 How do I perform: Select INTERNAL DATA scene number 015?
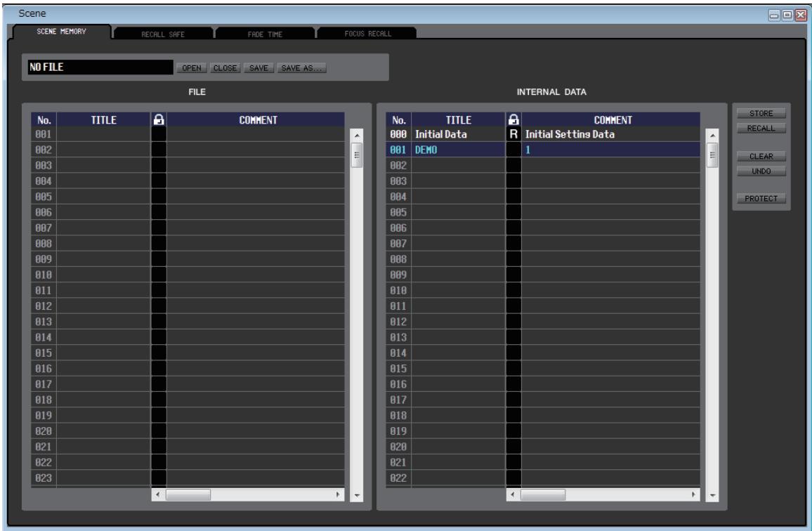point(398,368)
